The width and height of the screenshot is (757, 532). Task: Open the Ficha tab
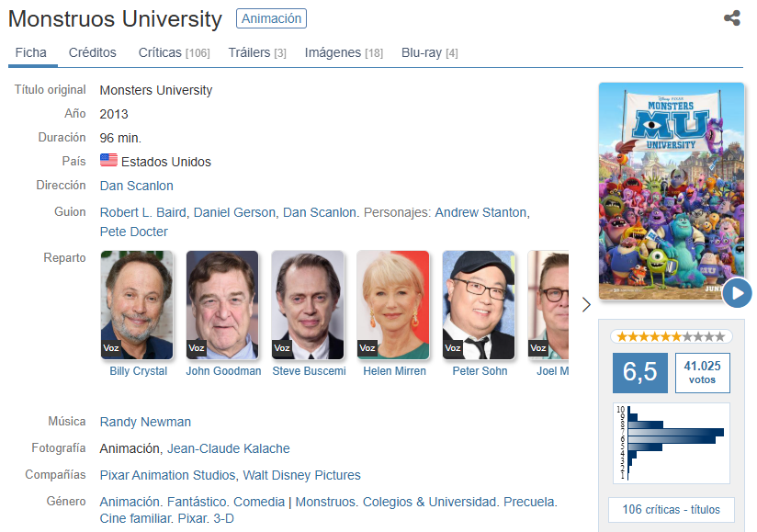tap(31, 52)
